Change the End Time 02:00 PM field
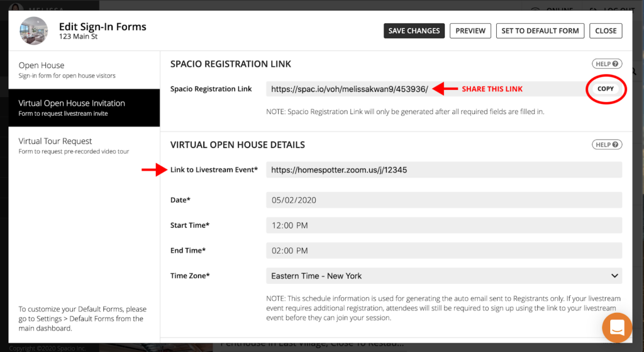 [444, 251]
